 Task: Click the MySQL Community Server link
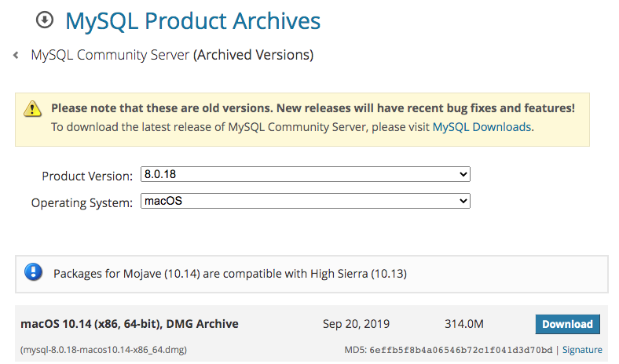point(110,56)
